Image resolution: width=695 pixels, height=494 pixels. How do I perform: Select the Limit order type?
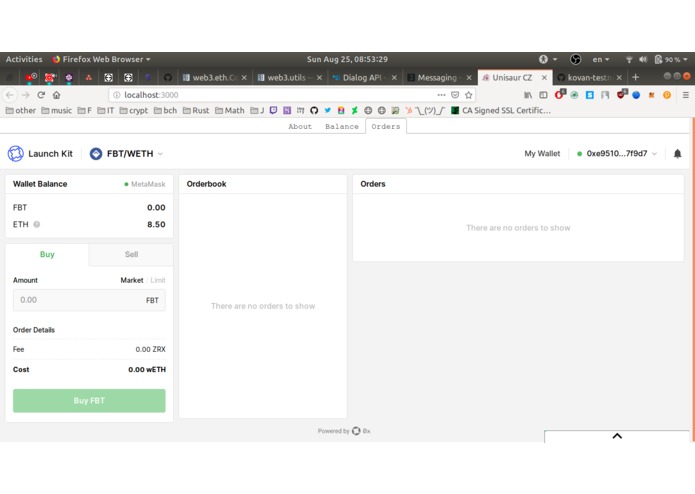[158, 280]
